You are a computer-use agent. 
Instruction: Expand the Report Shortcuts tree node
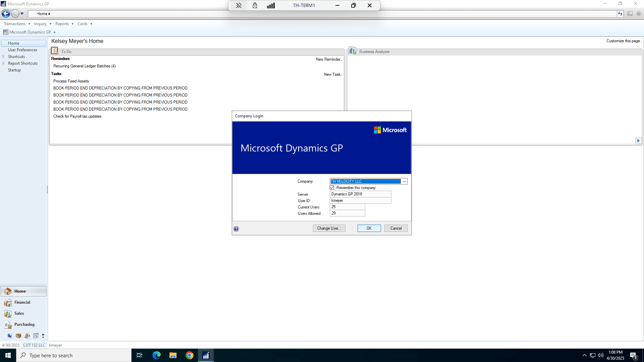point(3,63)
